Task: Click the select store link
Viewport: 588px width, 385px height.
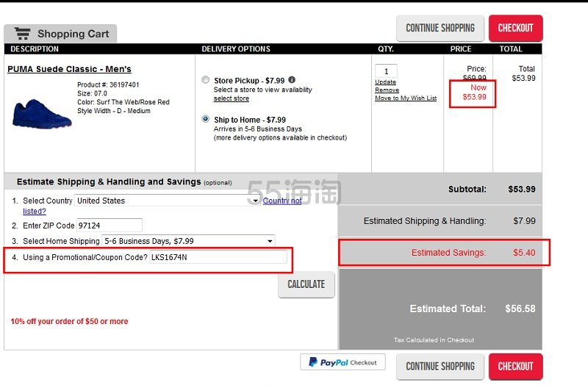Action: click(x=232, y=98)
